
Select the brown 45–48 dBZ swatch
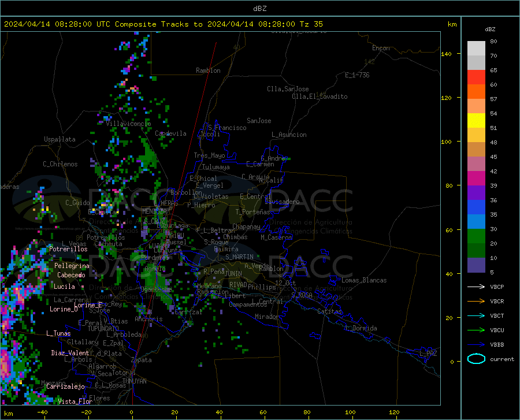click(x=476, y=149)
